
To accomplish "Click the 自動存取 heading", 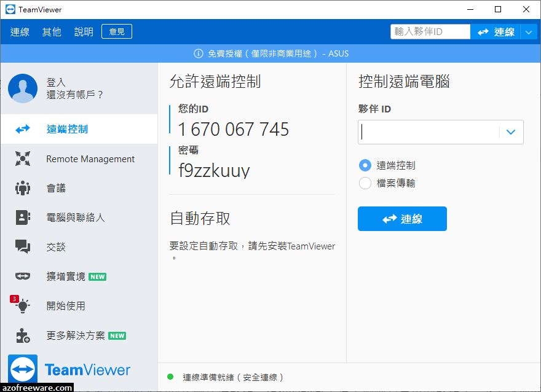I will click(200, 219).
